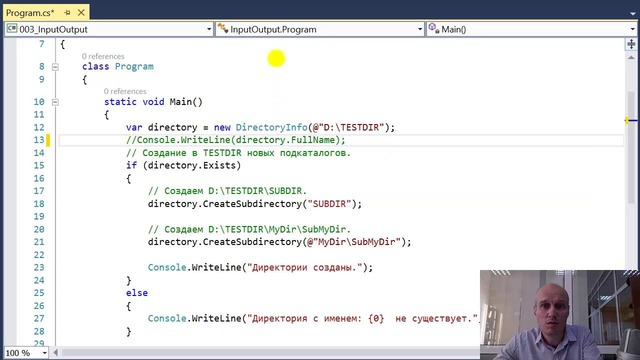Click the class icon beside InputOutput.Program
The height and width of the screenshot is (360, 640).
tap(223, 29)
